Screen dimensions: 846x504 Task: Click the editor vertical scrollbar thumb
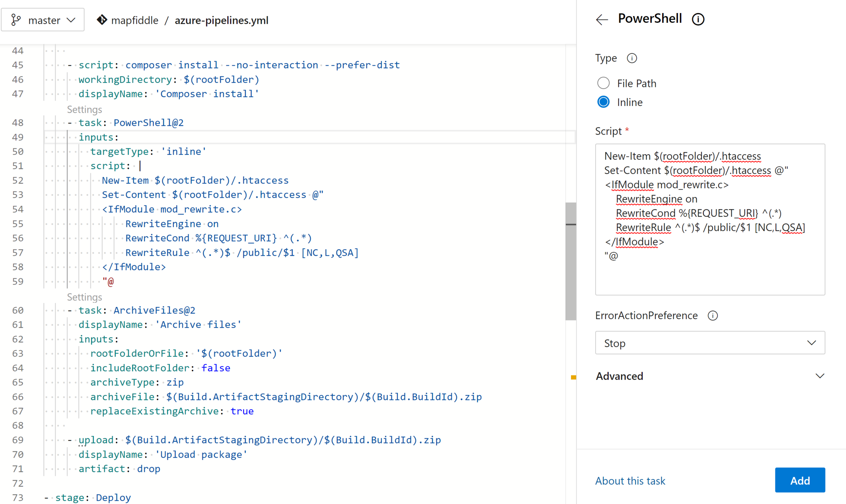tap(571, 261)
